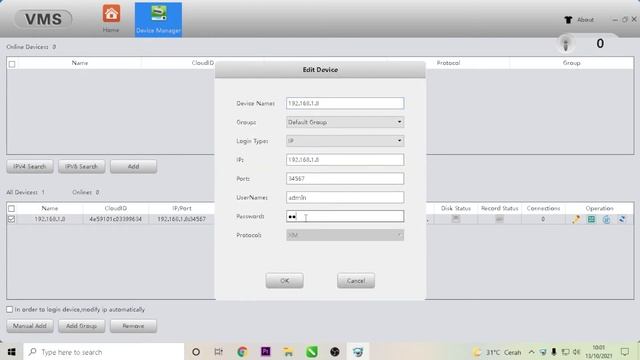Click the Add Group button
The image size is (640, 360).
(82, 326)
